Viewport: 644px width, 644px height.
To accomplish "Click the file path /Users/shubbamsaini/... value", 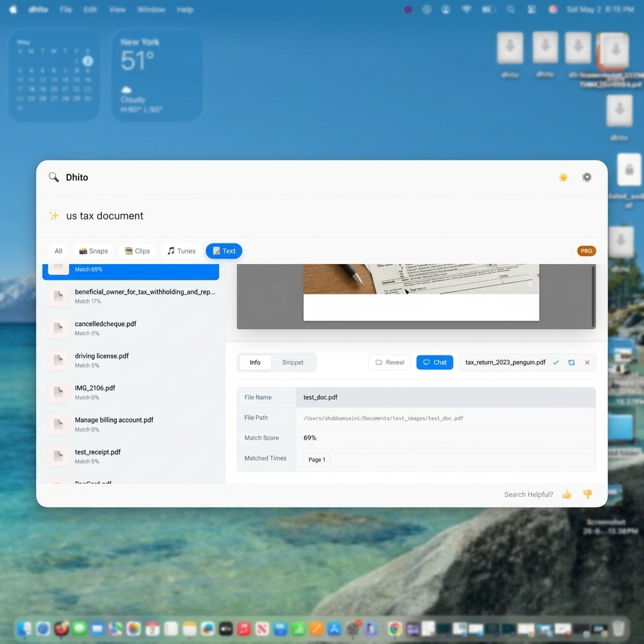I will click(383, 418).
